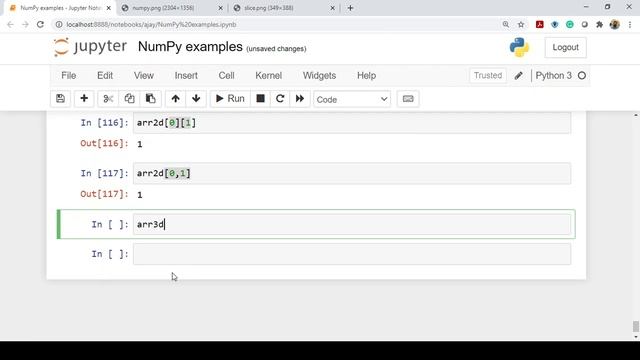Screen dimensions: 640x360
Task: Restart kernel and run all icon
Action: click(x=300, y=99)
